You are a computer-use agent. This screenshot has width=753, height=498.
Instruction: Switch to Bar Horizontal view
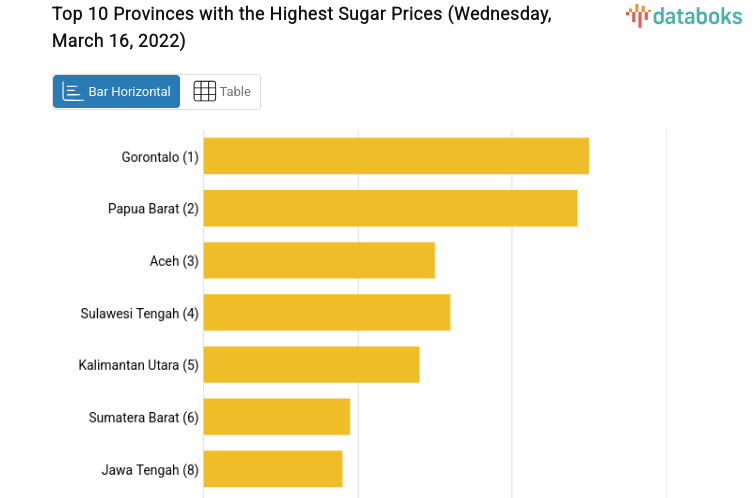tap(117, 92)
